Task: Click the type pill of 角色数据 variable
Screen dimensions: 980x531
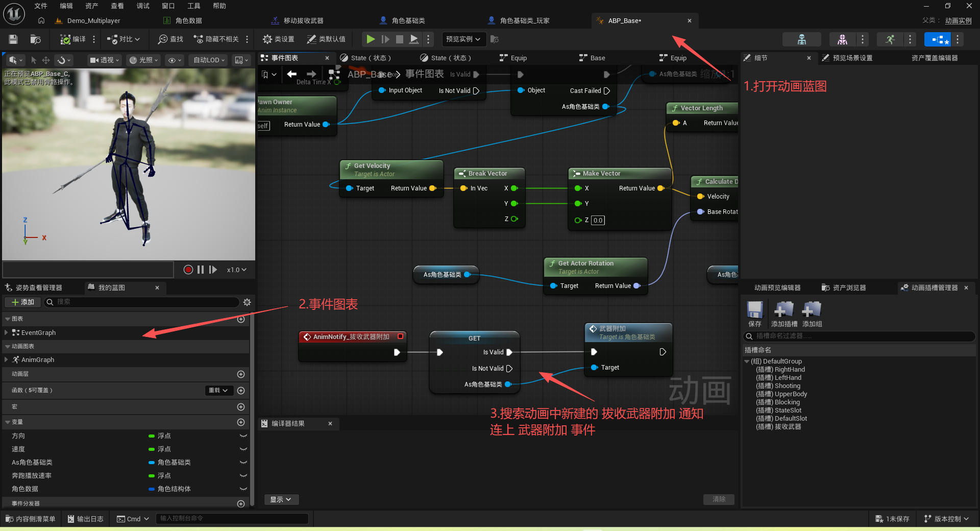Action: (152, 489)
